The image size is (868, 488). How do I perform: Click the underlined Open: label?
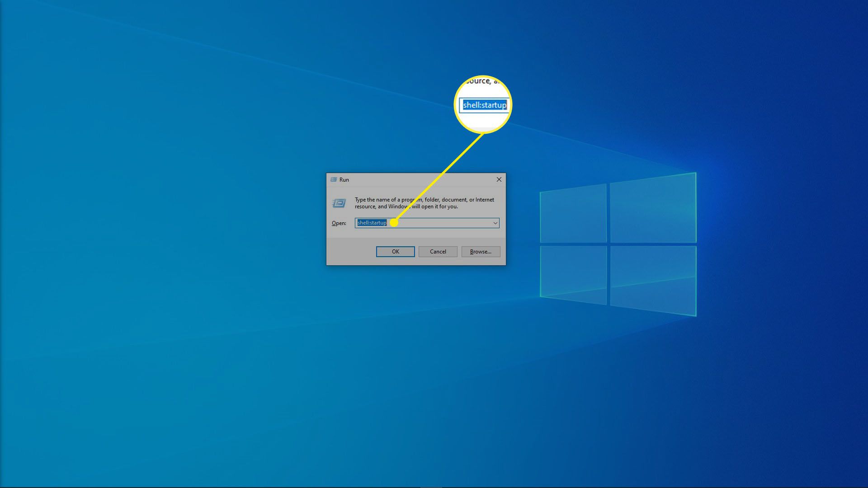(x=339, y=223)
